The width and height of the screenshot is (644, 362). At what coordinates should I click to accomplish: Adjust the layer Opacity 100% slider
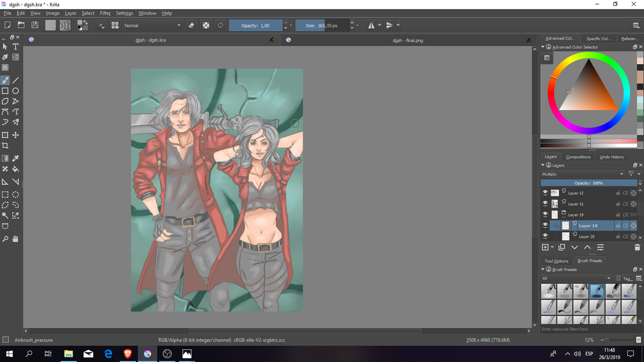pos(589,183)
